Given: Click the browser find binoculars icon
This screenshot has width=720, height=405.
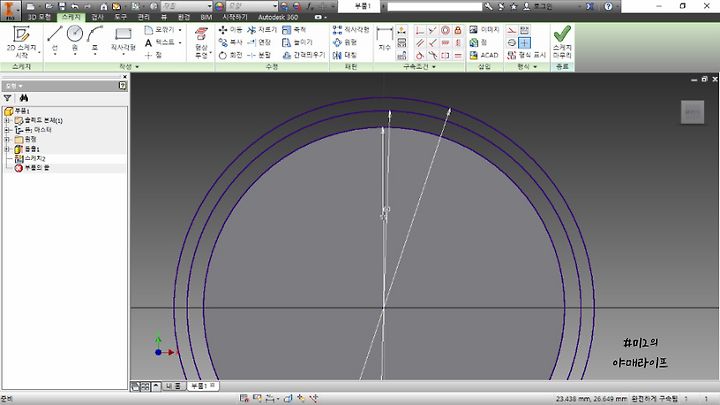Looking at the screenshot, I should click(23, 98).
